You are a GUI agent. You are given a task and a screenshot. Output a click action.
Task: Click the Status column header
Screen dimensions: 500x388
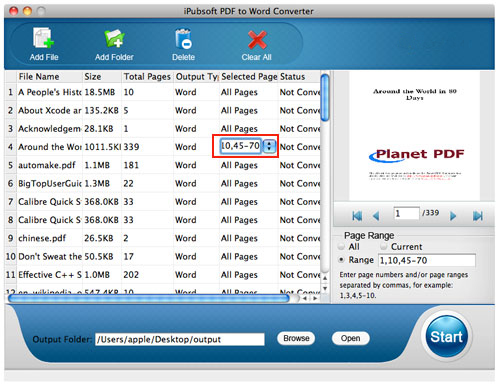299,77
